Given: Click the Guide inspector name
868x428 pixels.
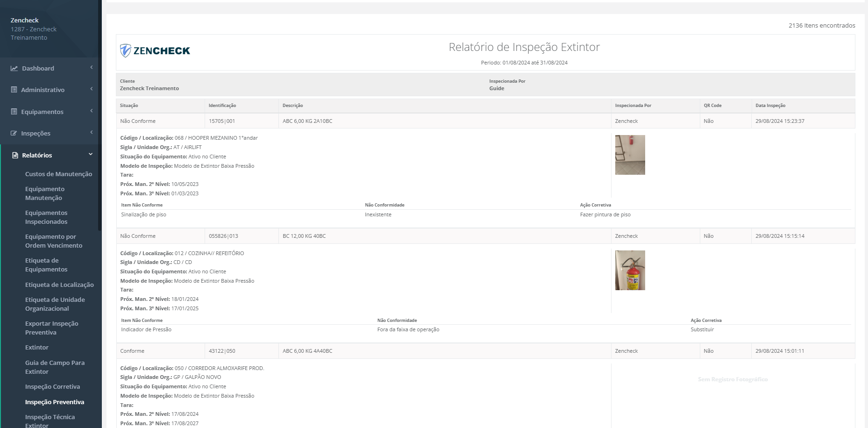Looking at the screenshot, I should pos(497,88).
